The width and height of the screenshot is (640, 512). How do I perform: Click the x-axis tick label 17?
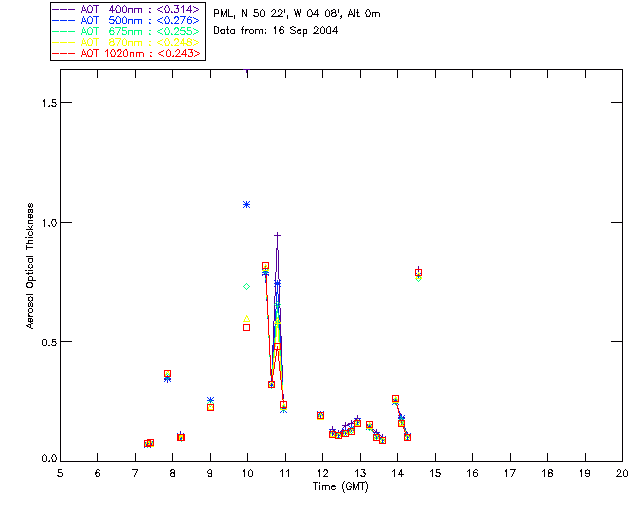click(510, 473)
